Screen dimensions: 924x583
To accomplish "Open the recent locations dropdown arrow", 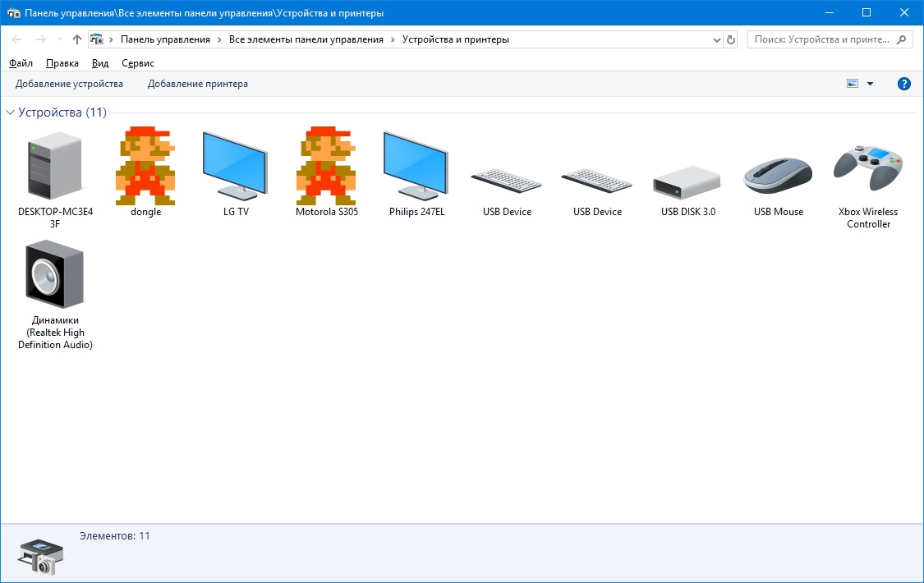I will point(60,39).
